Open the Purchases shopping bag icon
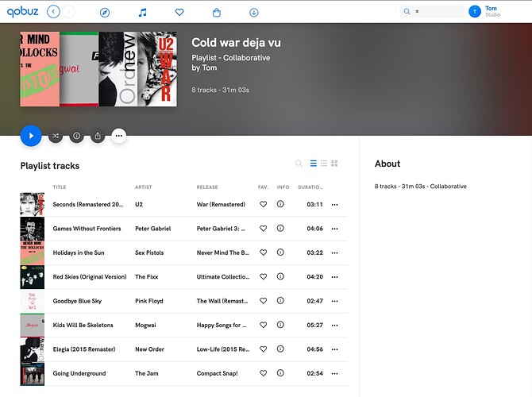The height and width of the screenshot is (397, 532). pyautogui.click(x=217, y=13)
